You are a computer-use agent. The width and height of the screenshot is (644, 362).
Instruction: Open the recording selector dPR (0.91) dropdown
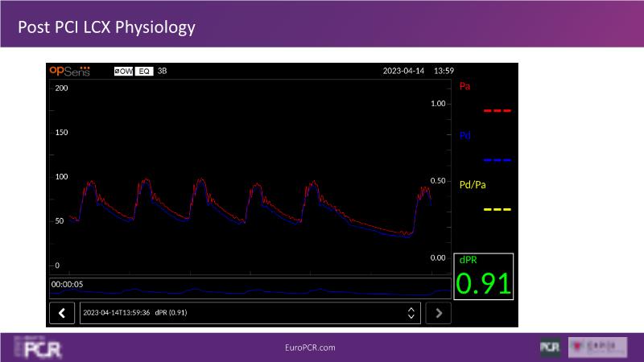pyautogui.click(x=242, y=313)
